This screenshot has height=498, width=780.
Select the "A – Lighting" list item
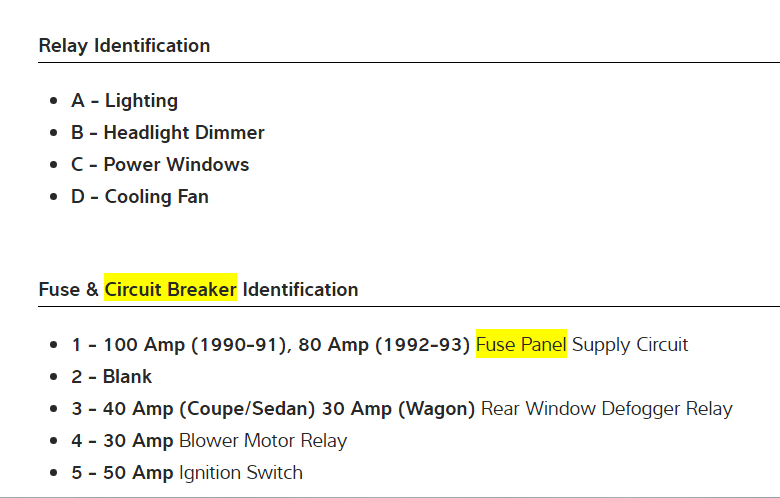tap(124, 101)
